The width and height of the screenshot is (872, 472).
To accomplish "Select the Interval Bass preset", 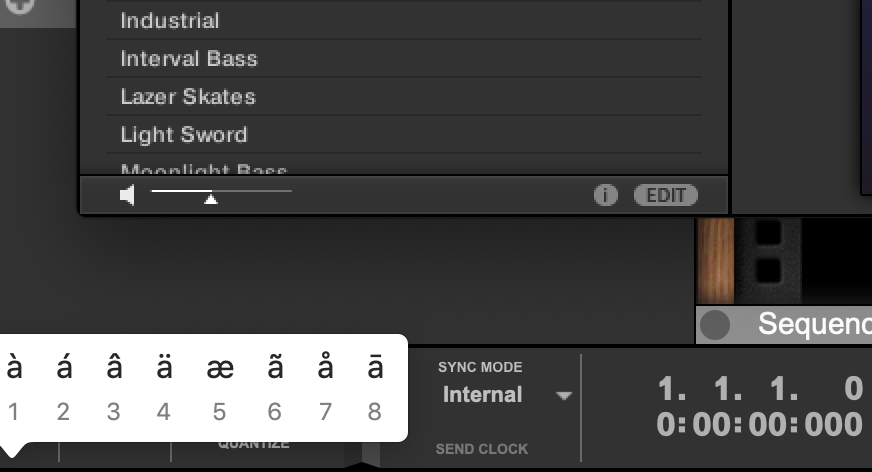I will 404,58.
